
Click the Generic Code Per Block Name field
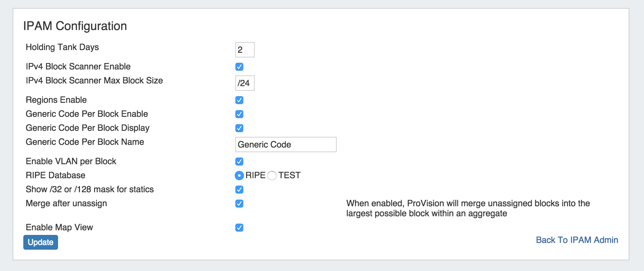click(x=286, y=145)
